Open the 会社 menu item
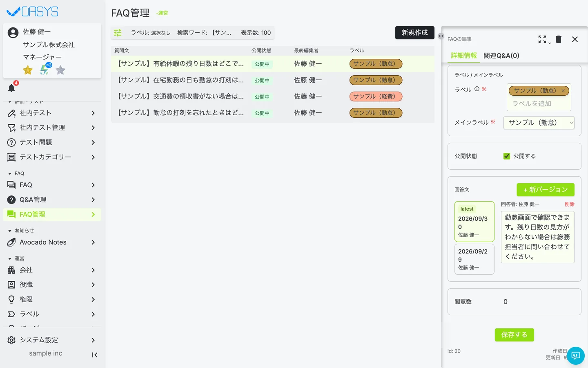This screenshot has height=368, width=588. pos(52,270)
